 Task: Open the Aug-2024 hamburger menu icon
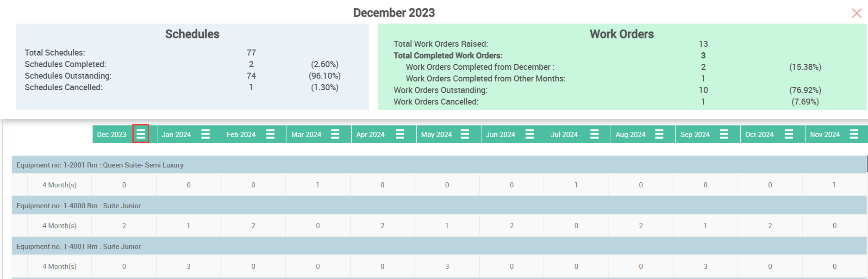coord(659,134)
